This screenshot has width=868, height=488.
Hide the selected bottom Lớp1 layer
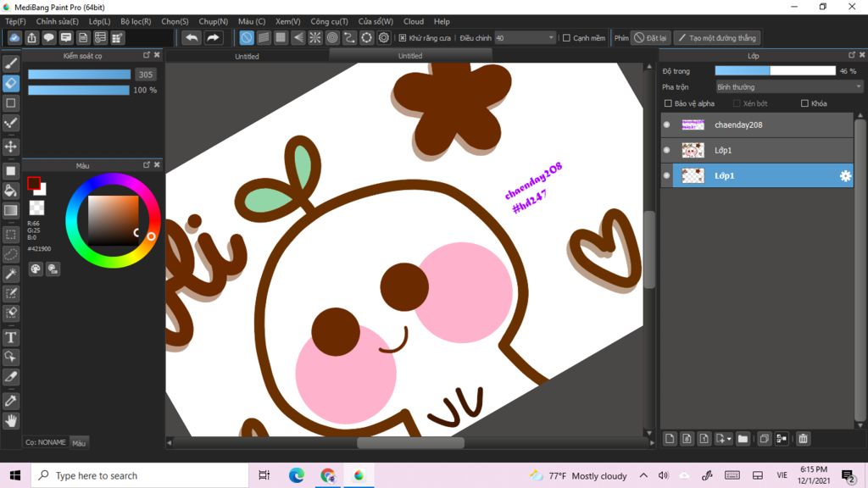(x=667, y=175)
